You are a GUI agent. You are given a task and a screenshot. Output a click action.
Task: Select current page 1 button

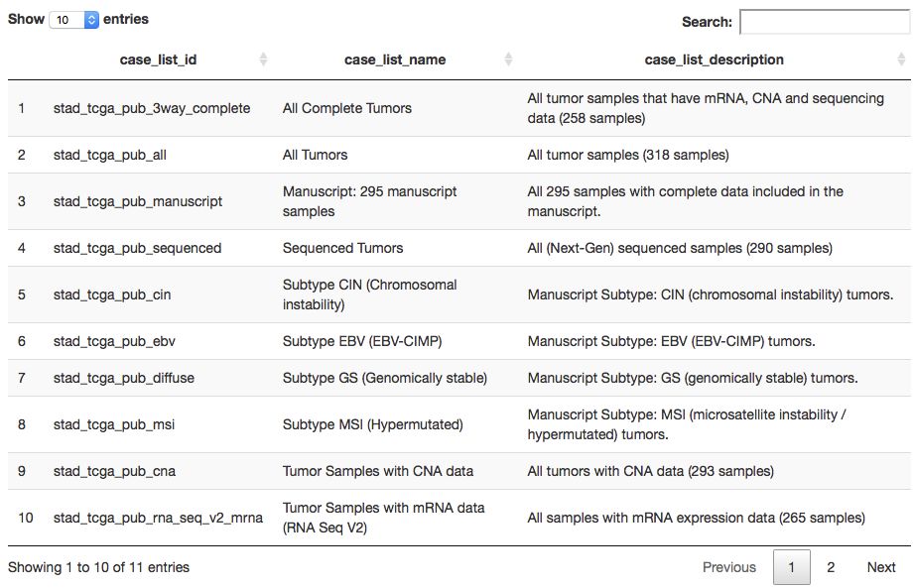[791, 567]
